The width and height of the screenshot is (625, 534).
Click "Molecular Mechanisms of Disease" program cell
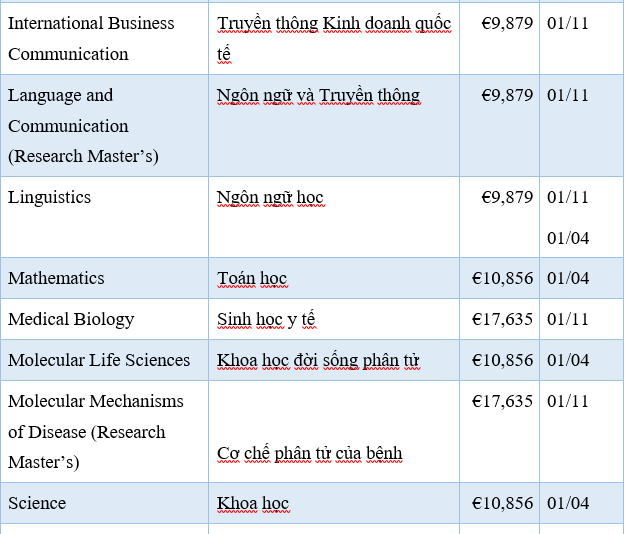pyautogui.click(x=96, y=431)
